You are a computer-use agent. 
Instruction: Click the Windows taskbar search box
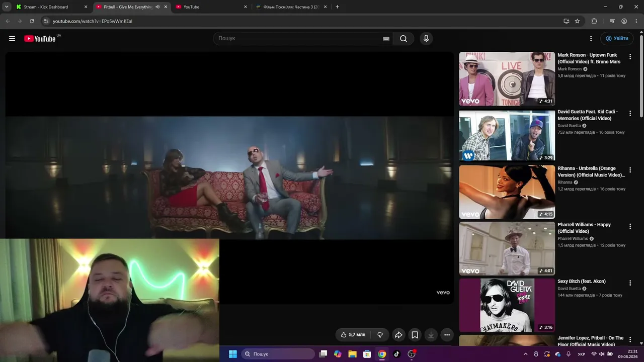[x=278, y=354]
